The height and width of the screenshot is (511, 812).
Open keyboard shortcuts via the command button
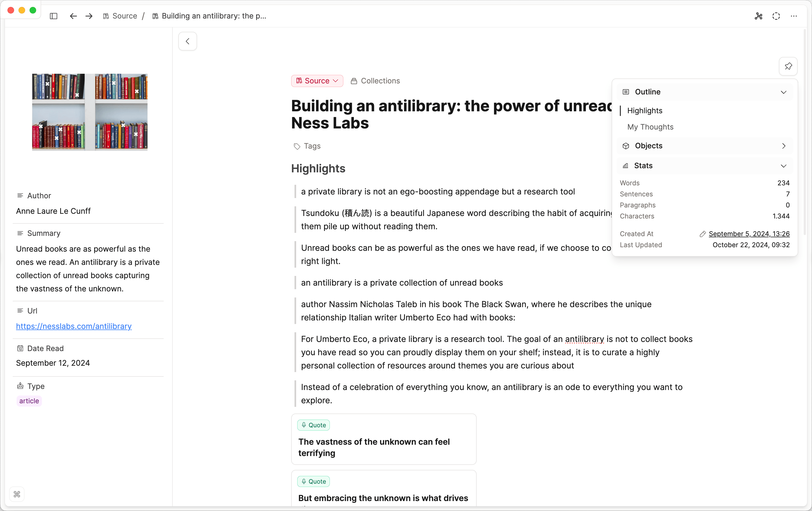17,494
